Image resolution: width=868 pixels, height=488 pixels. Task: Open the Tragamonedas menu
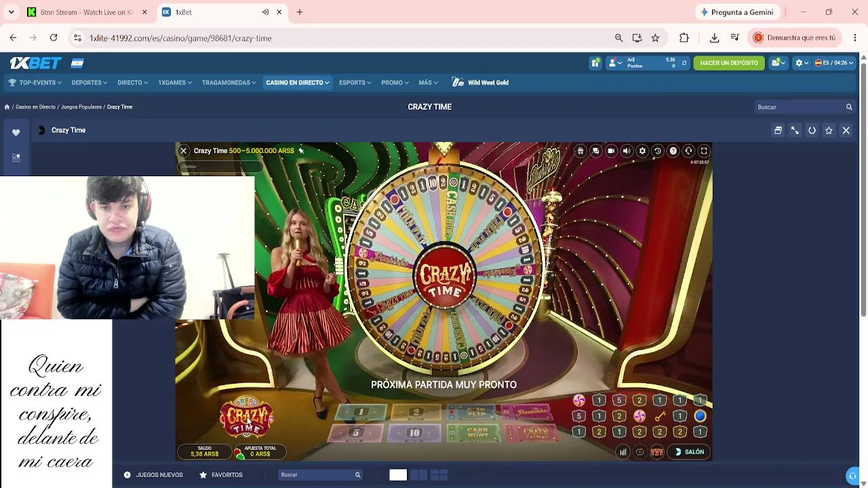click(x=229, y=83)
